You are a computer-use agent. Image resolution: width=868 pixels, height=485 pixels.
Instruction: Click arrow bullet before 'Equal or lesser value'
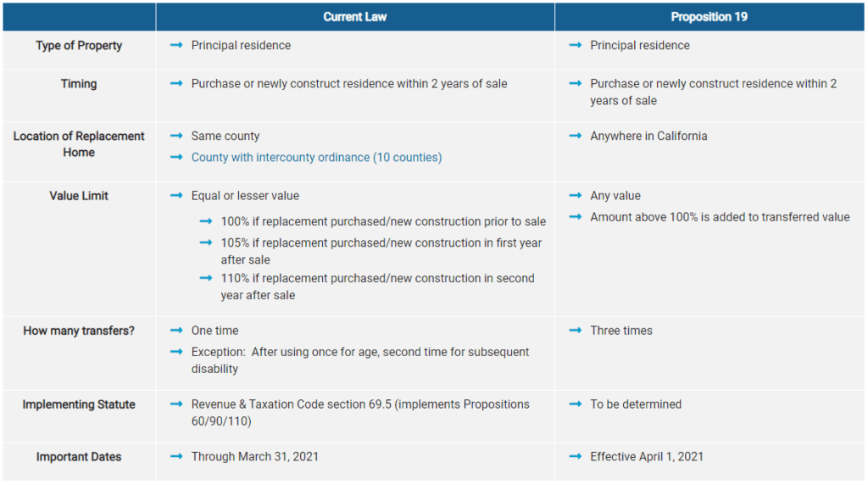[176, 195]
